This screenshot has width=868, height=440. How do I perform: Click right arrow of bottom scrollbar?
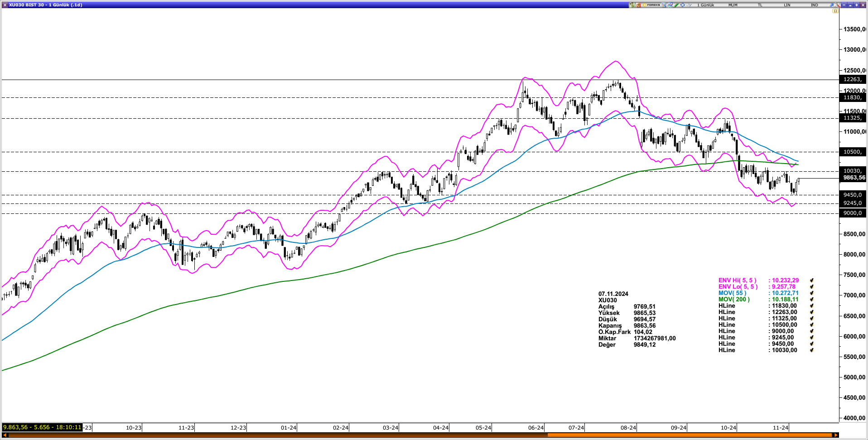(x=836, y=435)
